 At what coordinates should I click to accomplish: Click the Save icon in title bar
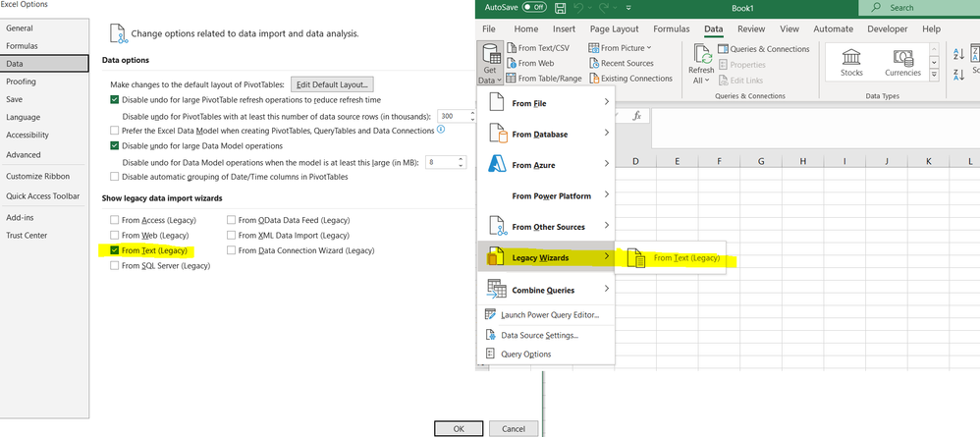click(560, 8)
